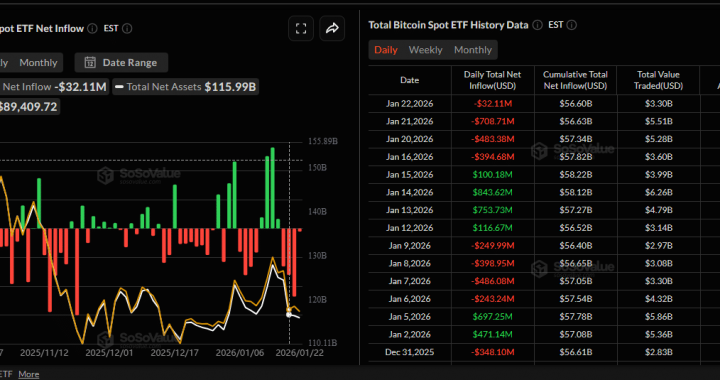720x380 pixels.
Task: Select the Jan 12,2026 date cell
Action: pos(410,228)
